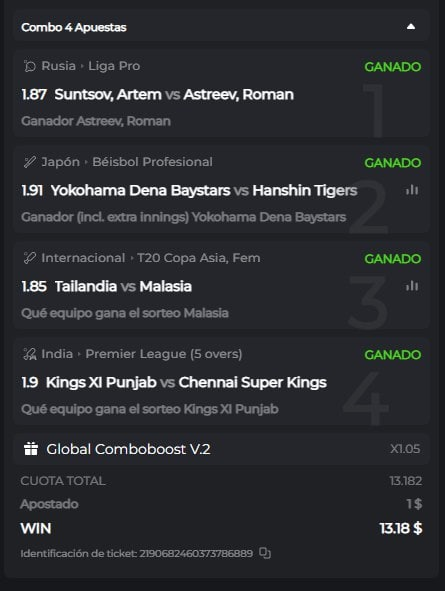Open stats chart icon for Yokohama match
The width and height of the screenshot is (445, 591).
tap(412, 190)
